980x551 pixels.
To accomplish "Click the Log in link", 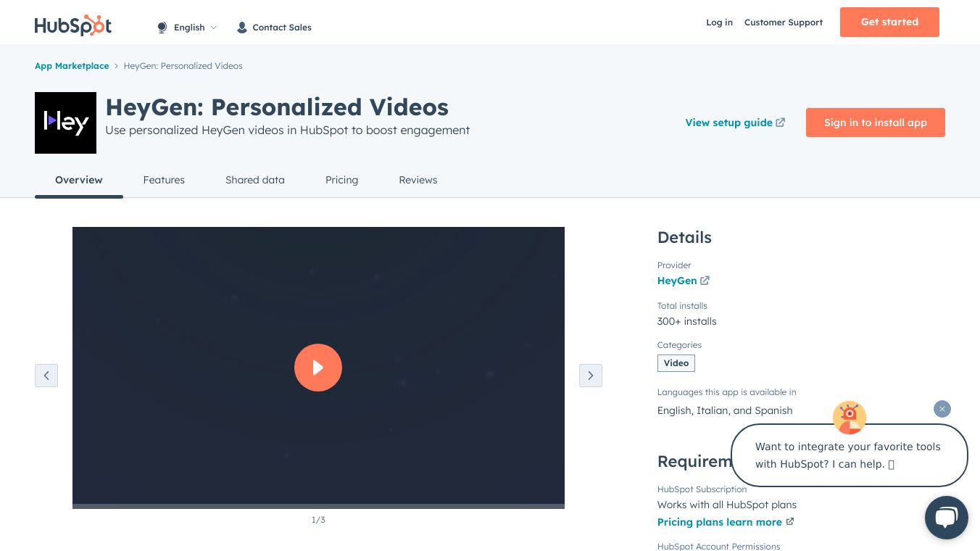I will click(719, 22).
